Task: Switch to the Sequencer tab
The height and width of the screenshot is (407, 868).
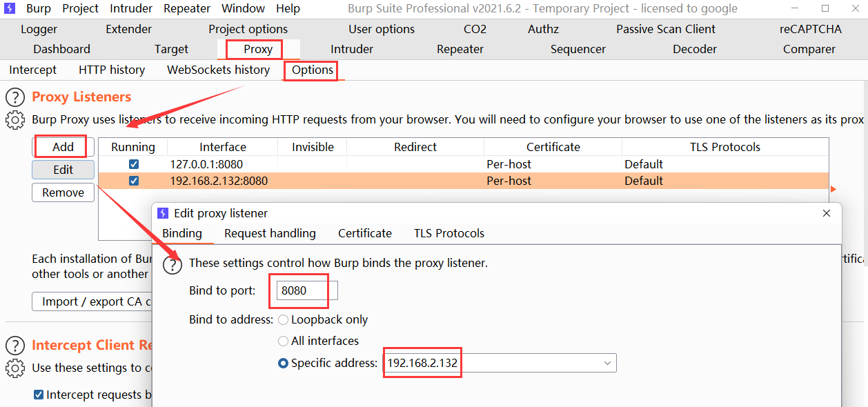Action: [578, 49]
